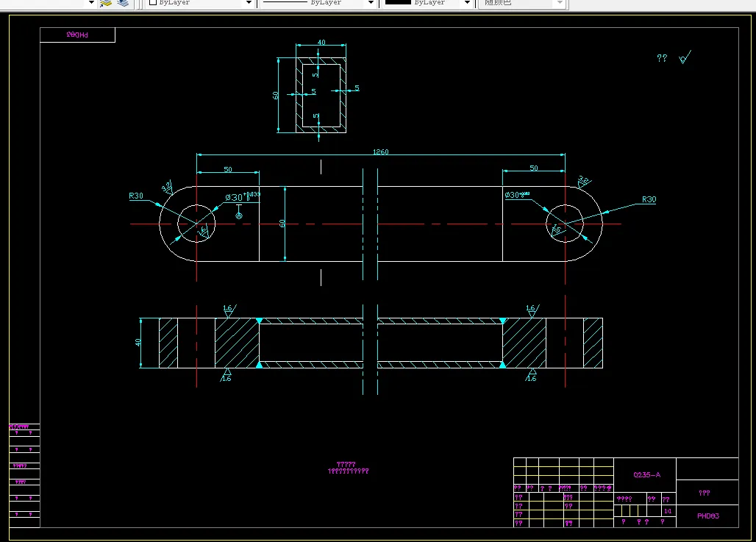
Task: Select the 60 height dimension beside the cross-section
Action: point(276,96)
